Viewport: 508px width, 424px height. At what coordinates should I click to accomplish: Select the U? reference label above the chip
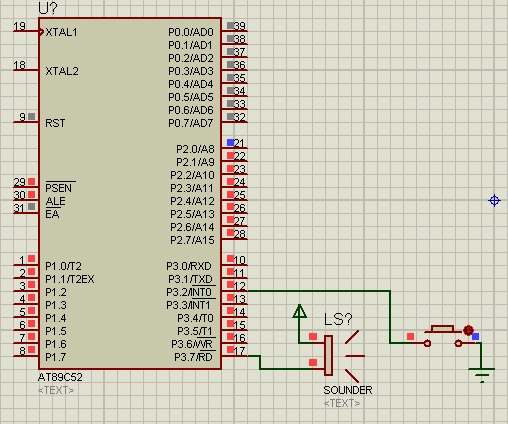(48, 8)
